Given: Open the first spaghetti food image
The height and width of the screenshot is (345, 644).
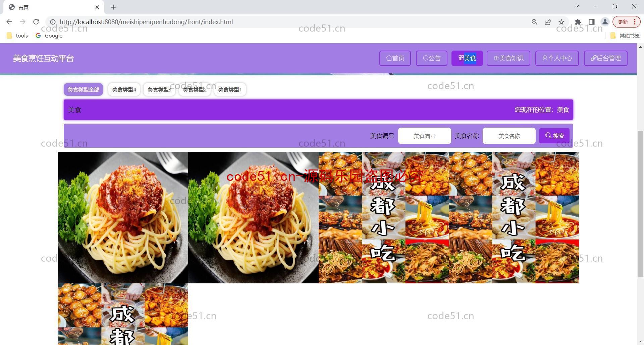Looking at the screenshot, I should click(123, 217).
